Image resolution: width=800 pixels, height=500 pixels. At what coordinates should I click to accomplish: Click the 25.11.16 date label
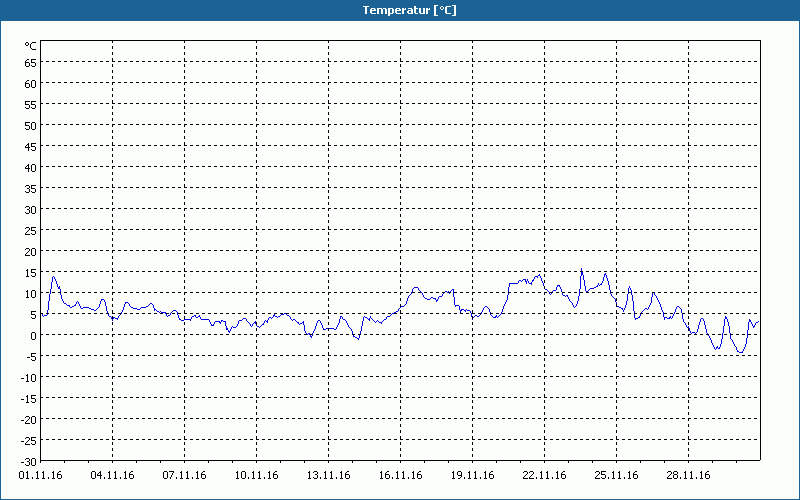616,476
